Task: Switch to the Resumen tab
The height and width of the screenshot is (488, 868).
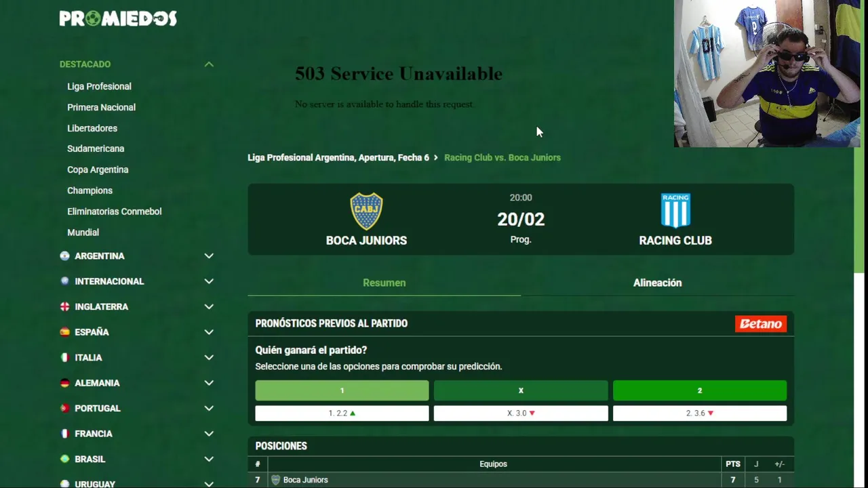Action: point(384,283)
